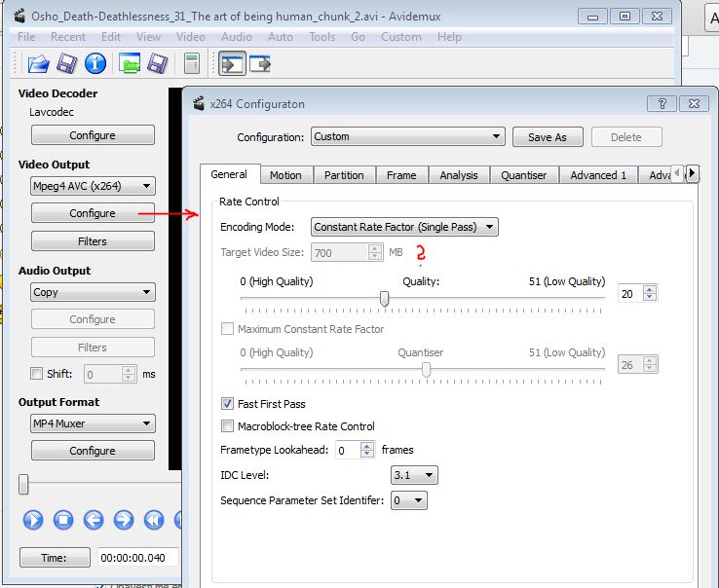Open the Custom menu
719x588 pixels.
tap(401, 37)
